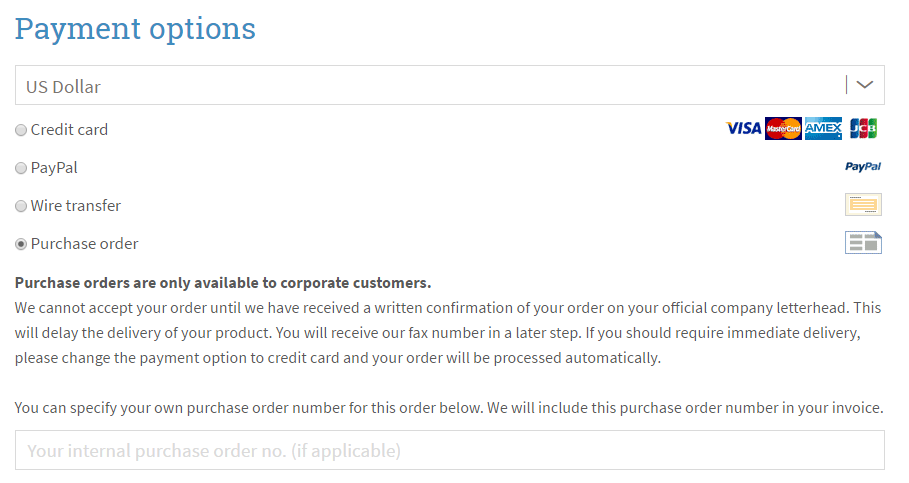Click the bold corporate customers notice text
Image resolution: width=909 pixels, height=483 pixels.
point(223,283)
